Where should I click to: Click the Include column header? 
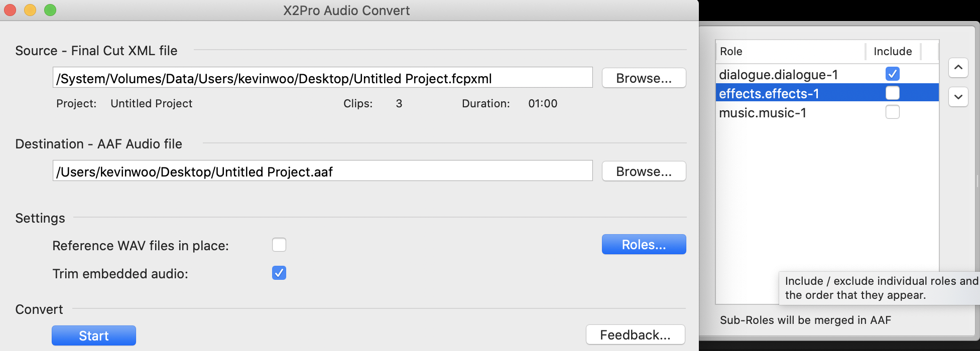point(892,51)
